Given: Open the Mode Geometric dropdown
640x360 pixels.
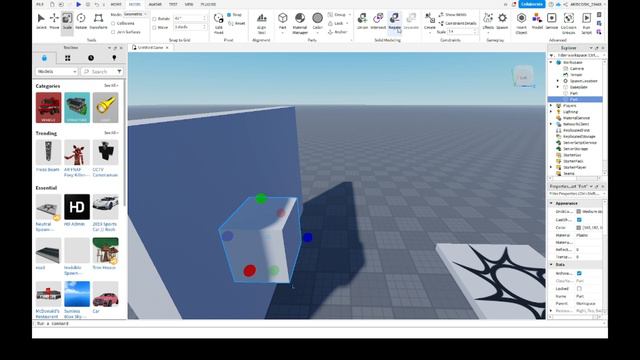Looking at the screenshot, I should pyautogui.click(x=135, y=14).
